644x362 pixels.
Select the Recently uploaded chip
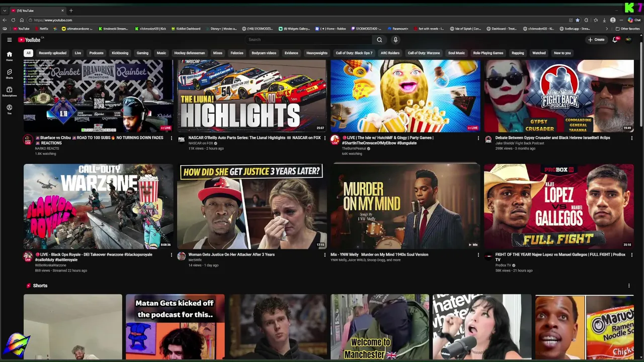click(52, 53)
